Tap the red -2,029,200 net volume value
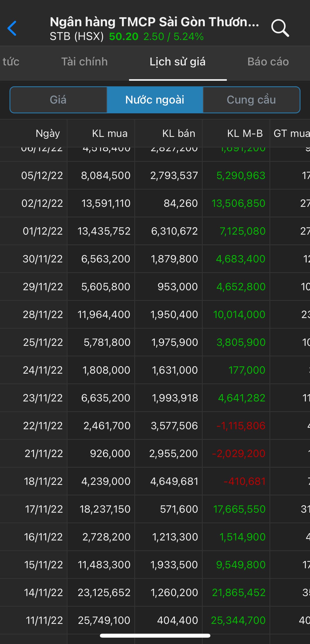Screen dimensions: 310x644 (x=238, y=453)
